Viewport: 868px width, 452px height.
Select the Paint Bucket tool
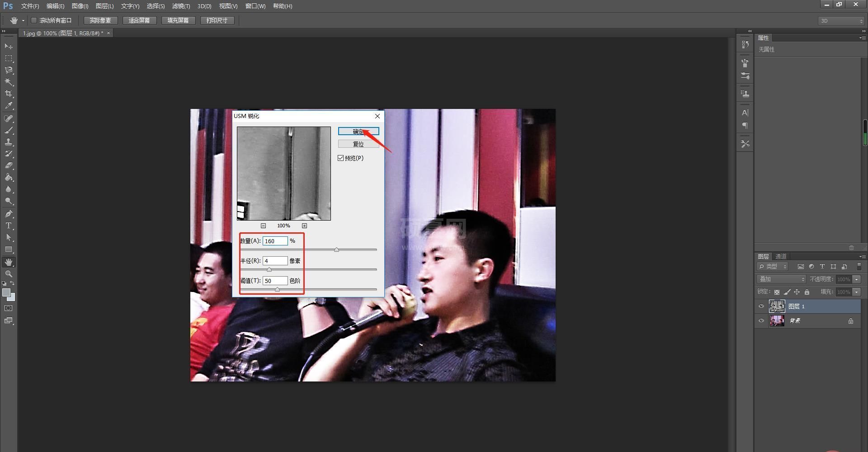(x=9, y=178)
